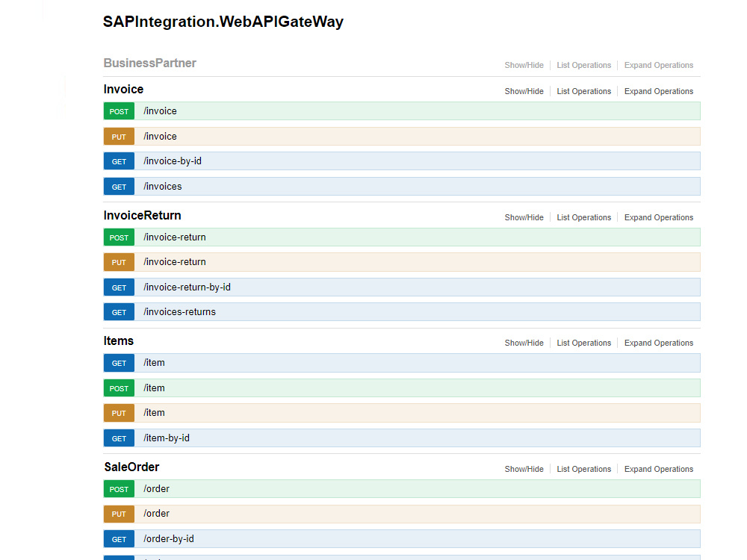Viewport: 747px width, 560px height.
Task: Click List Operations for Items
Action: click(583, 343)
